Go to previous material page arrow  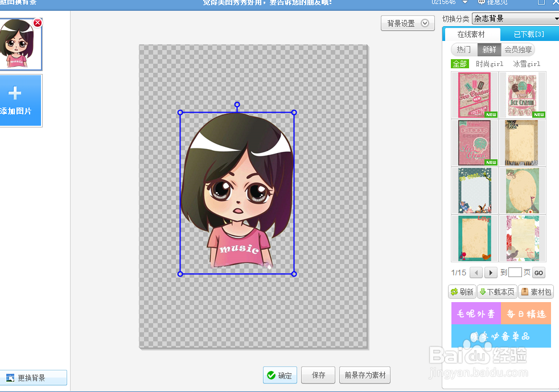point(476,273)
